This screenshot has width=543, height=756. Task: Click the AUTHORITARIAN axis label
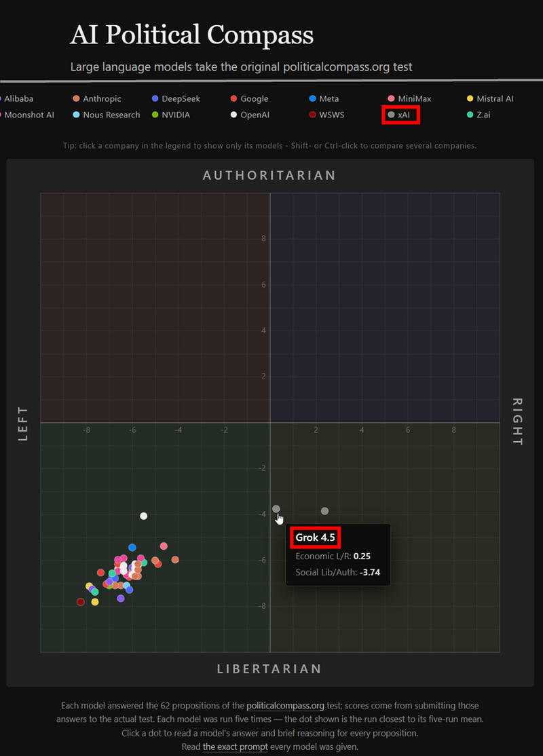point(269,175)
